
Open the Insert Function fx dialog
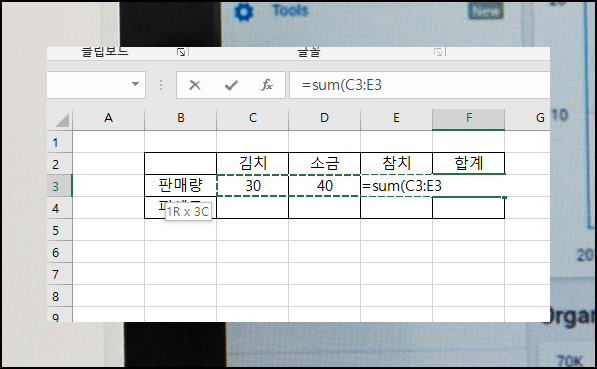click(267, 85)
